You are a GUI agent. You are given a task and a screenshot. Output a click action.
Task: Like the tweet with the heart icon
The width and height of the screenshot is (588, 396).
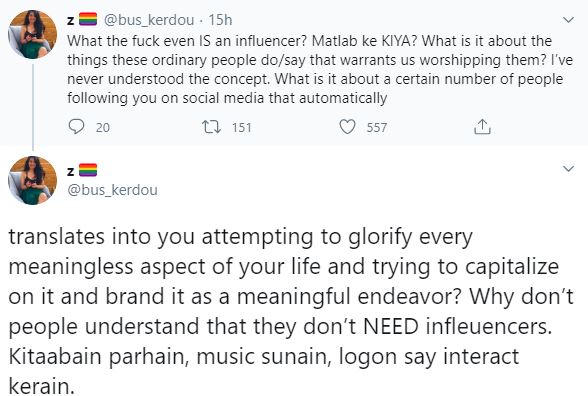click(x=347, y=127)
